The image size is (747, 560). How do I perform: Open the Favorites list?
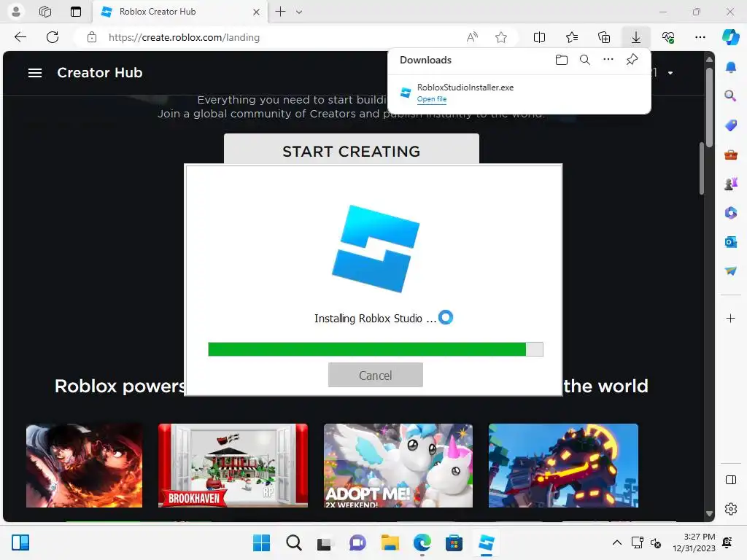[x=572, y=37]
